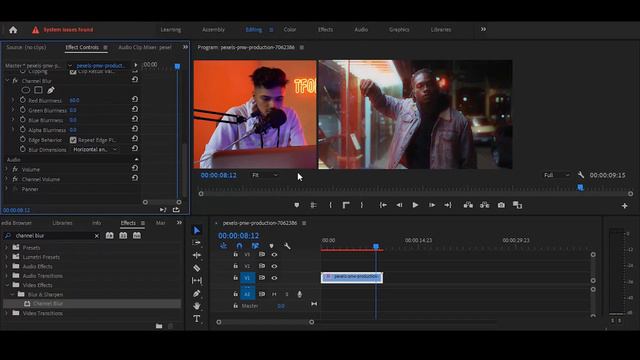Click the Export Frame camera icon
Viewport: 640px width, 360px height.
click(501, 205)
